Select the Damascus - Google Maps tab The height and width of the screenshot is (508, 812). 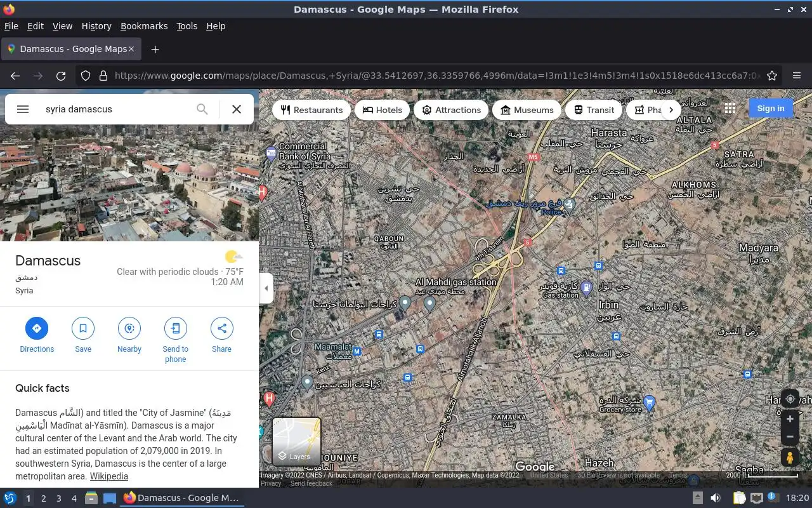(70, 49)
